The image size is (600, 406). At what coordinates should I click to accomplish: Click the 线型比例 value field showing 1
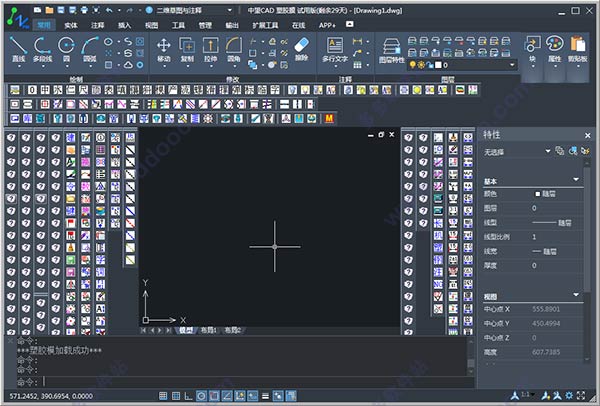pos(557,237)
